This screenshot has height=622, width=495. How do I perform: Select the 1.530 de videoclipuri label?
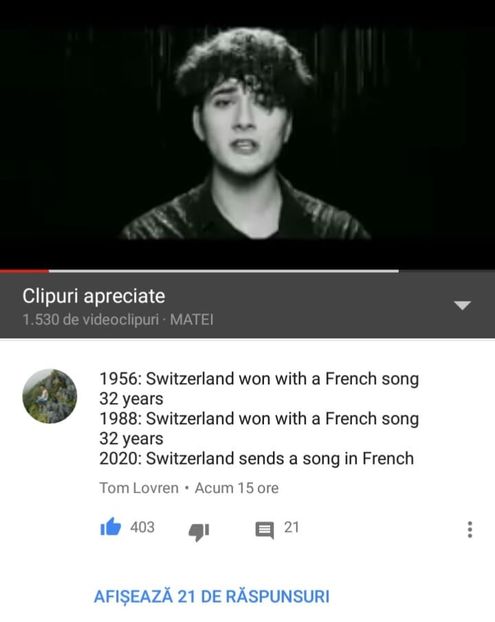[90, 319]
